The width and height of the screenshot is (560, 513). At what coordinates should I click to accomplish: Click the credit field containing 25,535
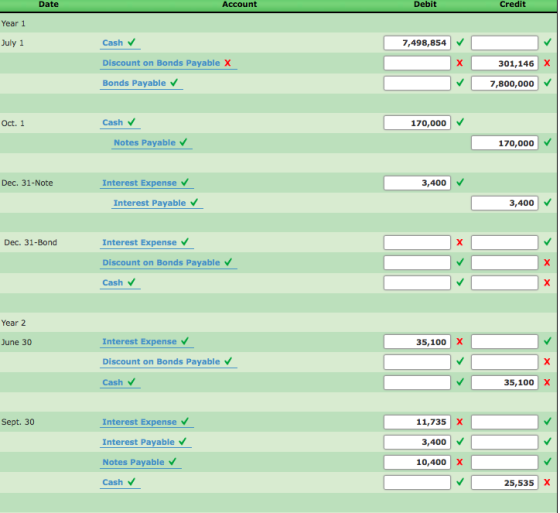tap(505, 483)
